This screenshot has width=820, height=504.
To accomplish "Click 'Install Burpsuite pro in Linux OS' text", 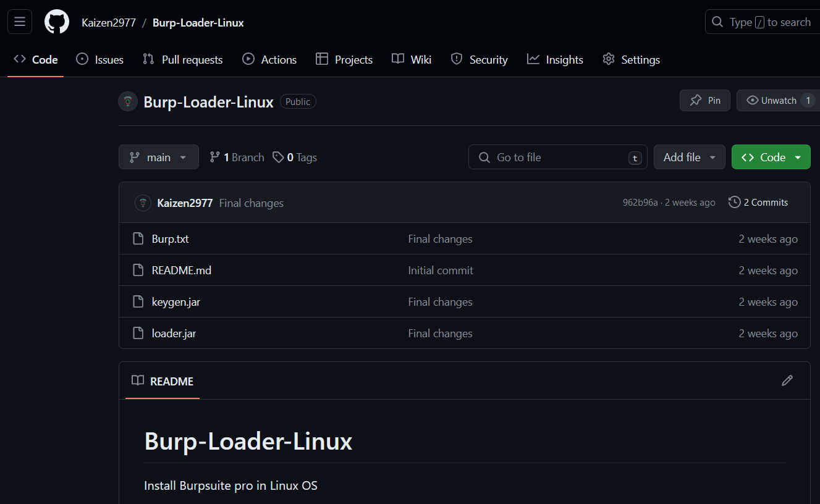I will click(x=230, y=485).
